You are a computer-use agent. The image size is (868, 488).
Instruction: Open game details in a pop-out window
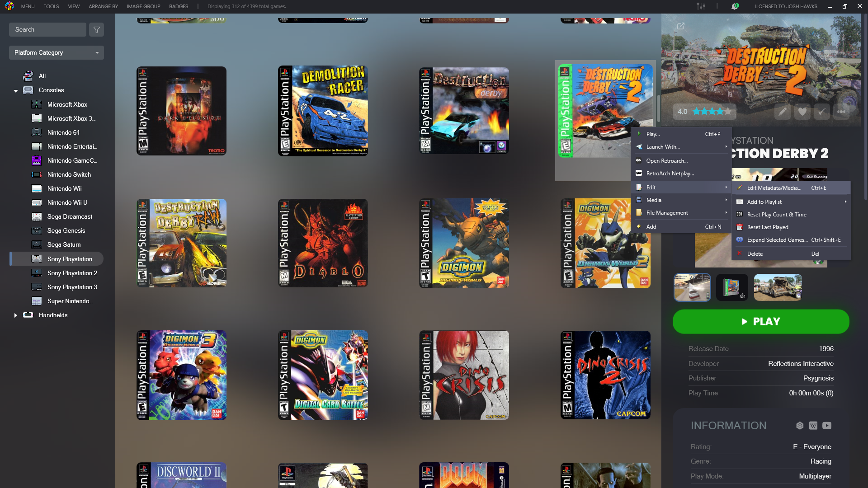click(680, 26)
